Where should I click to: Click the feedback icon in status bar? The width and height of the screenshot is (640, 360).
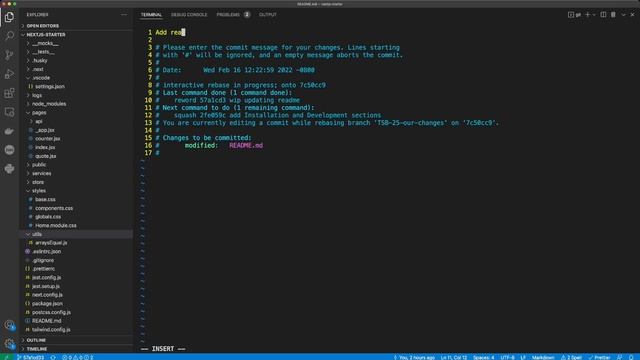coord(620,357)
